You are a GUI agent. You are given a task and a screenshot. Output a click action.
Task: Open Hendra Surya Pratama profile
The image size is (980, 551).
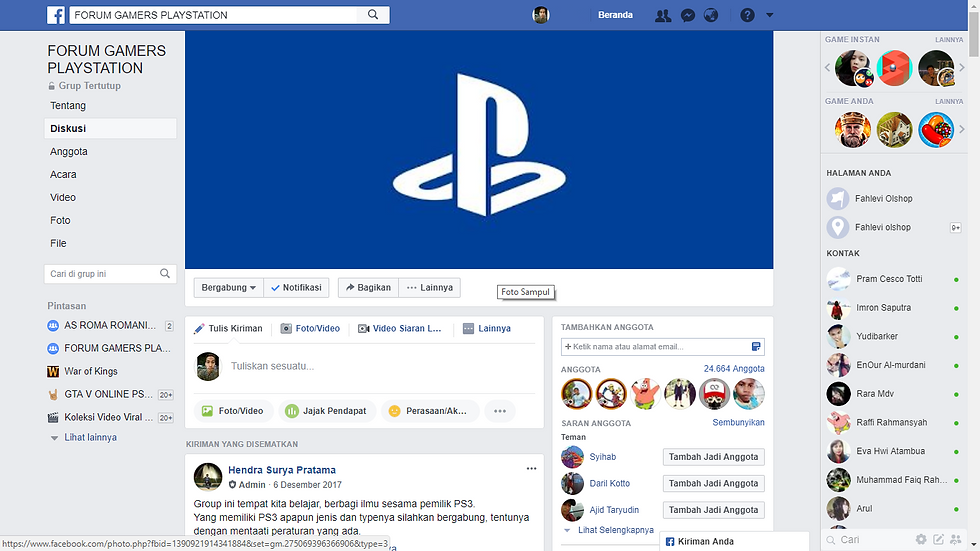pyautogui.click(x=282, y=470)
